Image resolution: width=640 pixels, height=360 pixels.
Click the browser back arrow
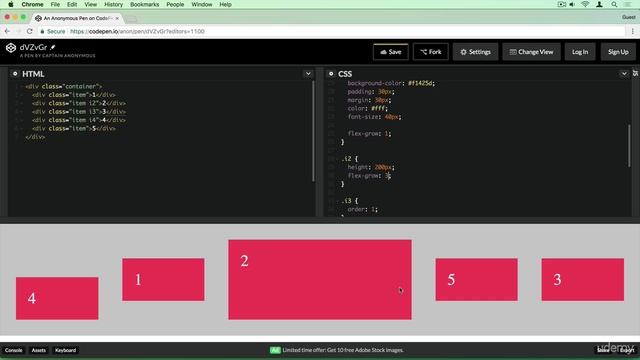click(7, 31)
